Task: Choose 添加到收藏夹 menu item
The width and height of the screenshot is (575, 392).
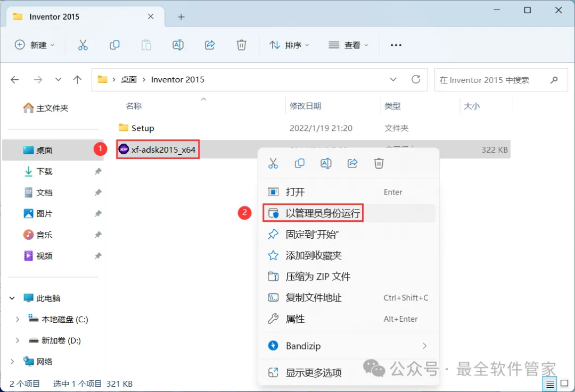Action: (x=349, y=256)
